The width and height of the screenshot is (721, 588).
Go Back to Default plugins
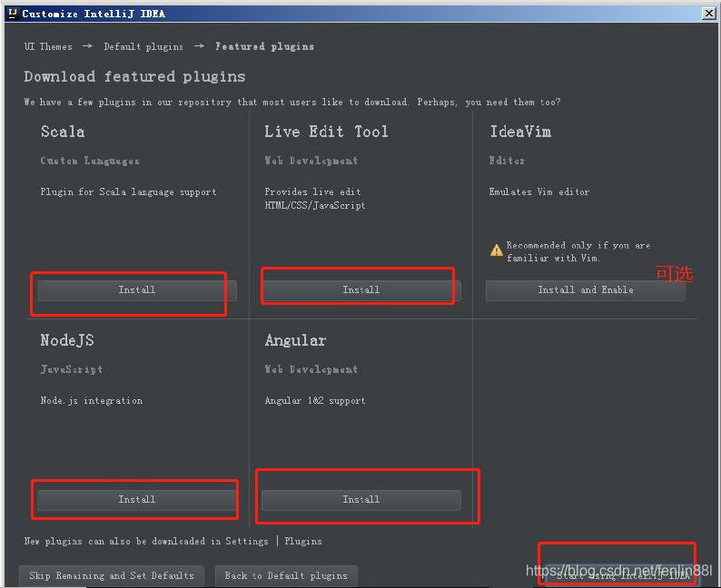tap(286, 575)
